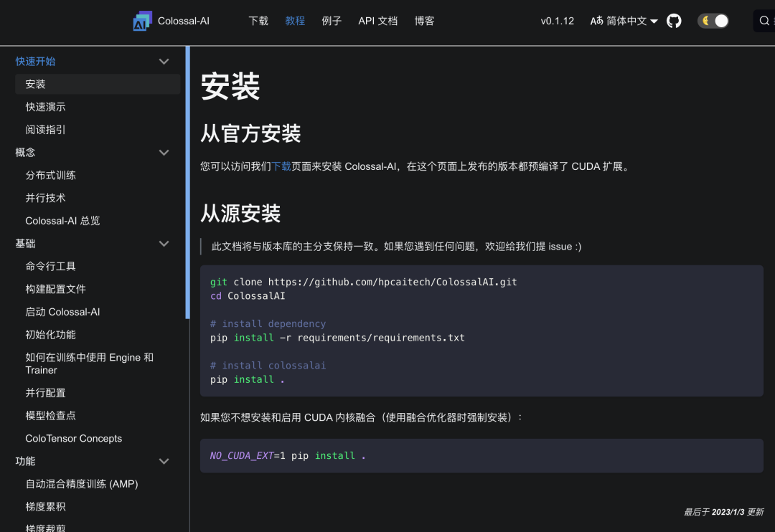The image size is (775, 532).
Task: Click the cd ColossalAI command line
Action: tap(248, 296)
